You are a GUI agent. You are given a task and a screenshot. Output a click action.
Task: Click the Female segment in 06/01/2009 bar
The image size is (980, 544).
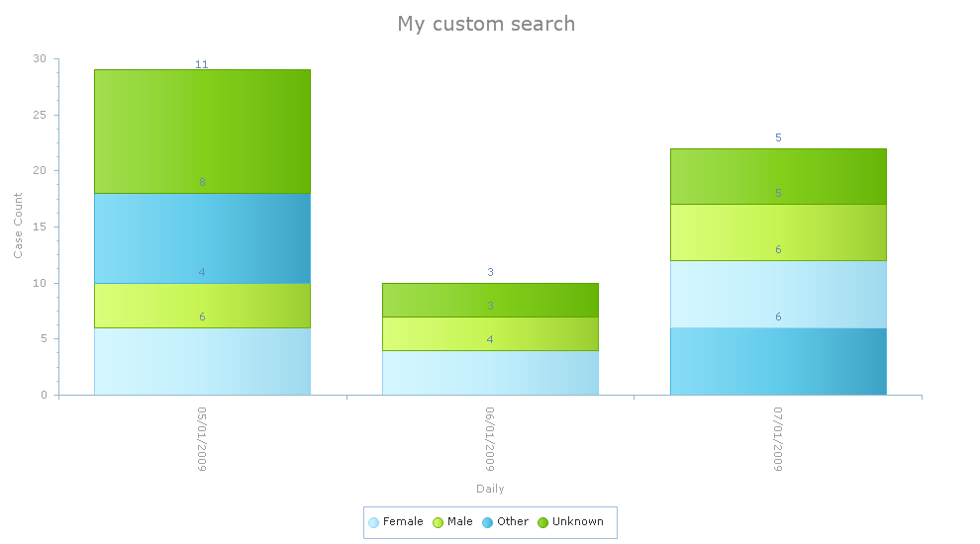point(490,373)
